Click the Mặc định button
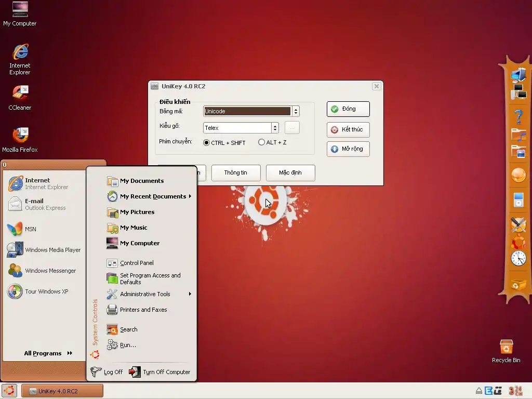This screenshot has height=399, width=532. tap(290, 172)
